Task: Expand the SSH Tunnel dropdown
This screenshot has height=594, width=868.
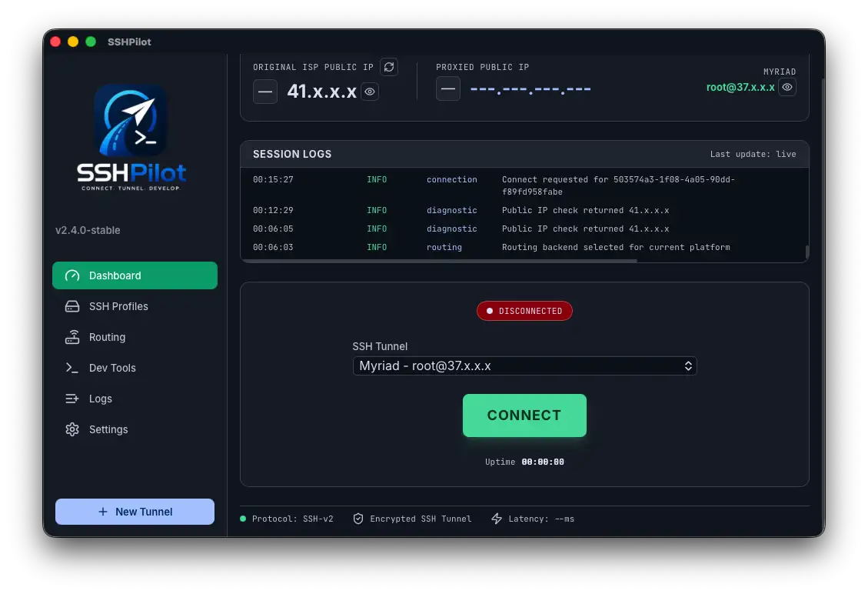Action: click(x=524, y=365)
